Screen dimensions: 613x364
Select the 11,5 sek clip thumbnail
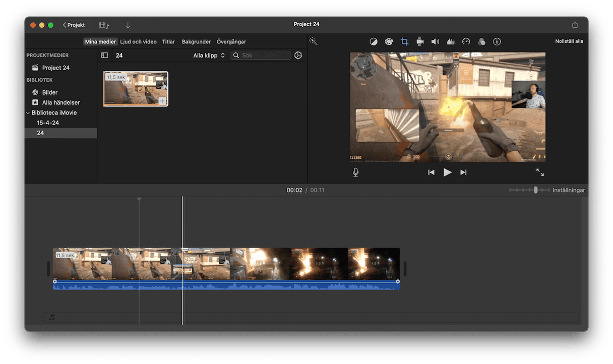point(136,89)
